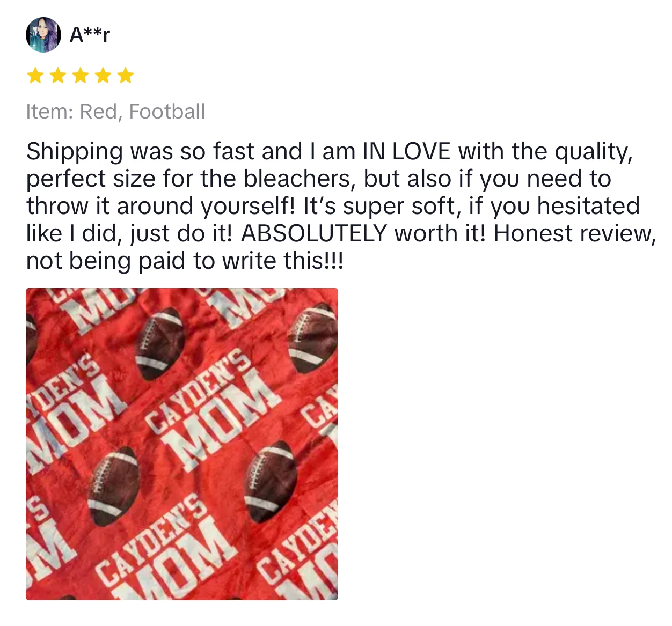Select the third rating star
The height and width of the screenshot is (626, 672).
tap(80, 76)
